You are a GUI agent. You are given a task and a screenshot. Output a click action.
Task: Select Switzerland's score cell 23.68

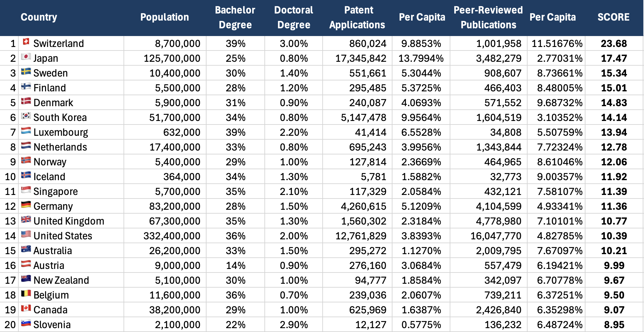pos(613,43)
